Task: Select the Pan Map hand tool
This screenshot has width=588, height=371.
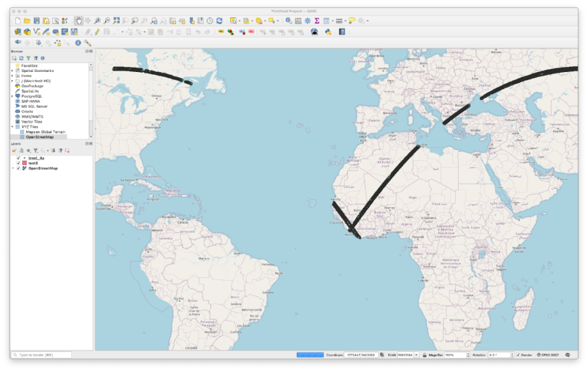Action: 79,21
